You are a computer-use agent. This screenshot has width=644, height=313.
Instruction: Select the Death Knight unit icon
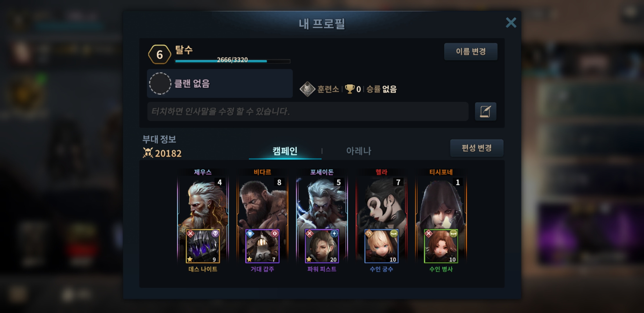point(203,246)
